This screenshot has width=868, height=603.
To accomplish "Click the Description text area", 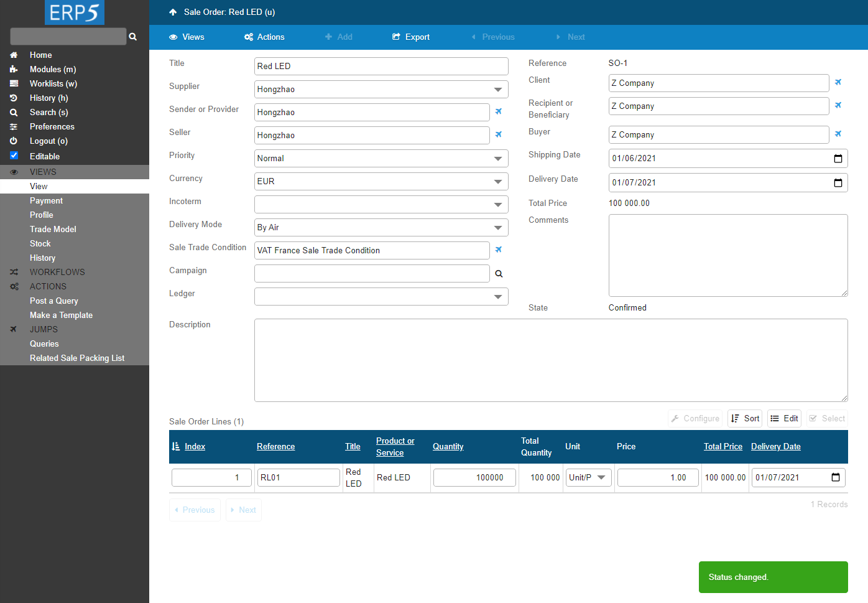I will (x=551, y=360).
